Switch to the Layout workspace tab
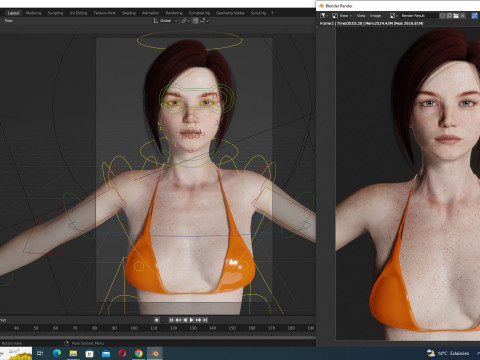This screenshot has width=480, height=360. pos(13,13)
